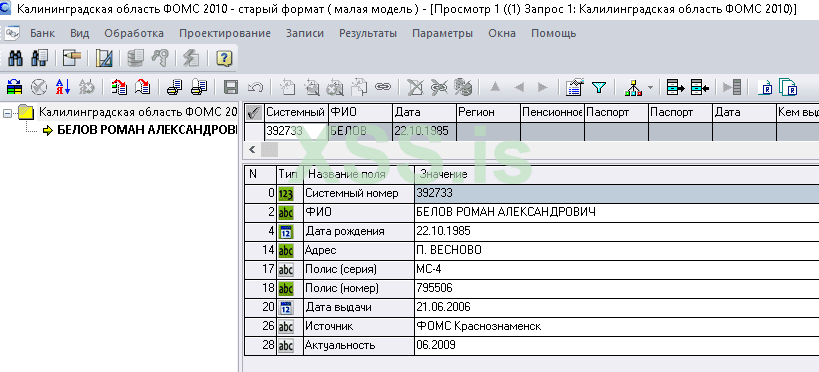The width and height of the screenshot is (819, 372).
Task: Click the cabinet with left arrow icon
Action: (x=699, y=87)
